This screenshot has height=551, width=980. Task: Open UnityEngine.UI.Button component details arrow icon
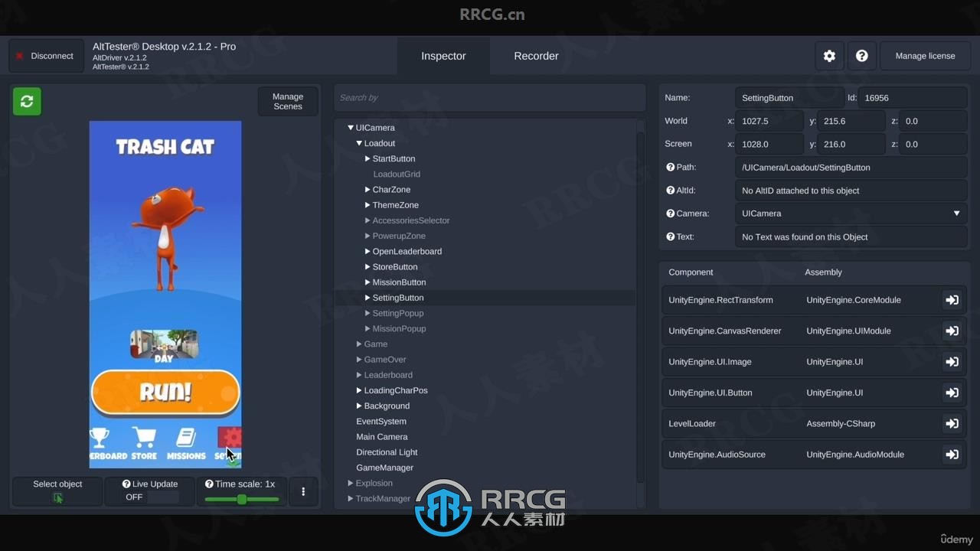952,393
